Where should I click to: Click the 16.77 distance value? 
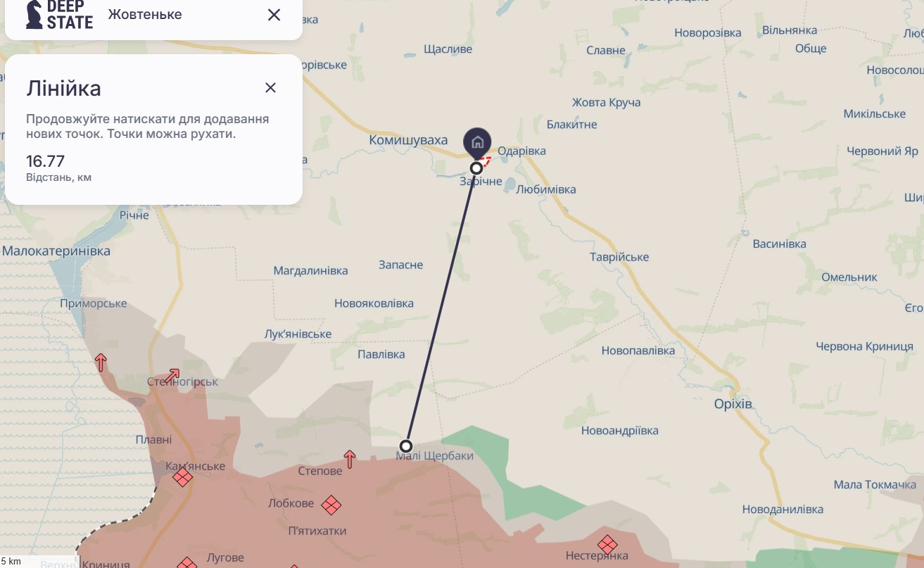46,161
